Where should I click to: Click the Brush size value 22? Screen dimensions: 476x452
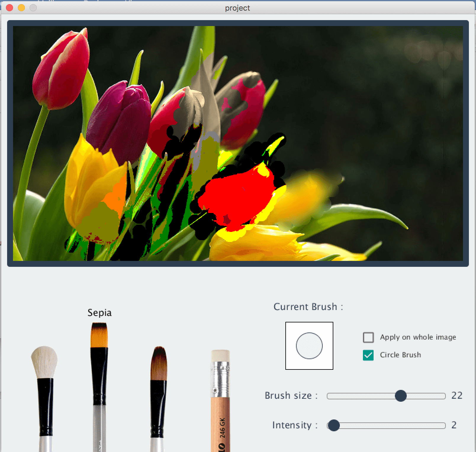(x=457, y=395)
